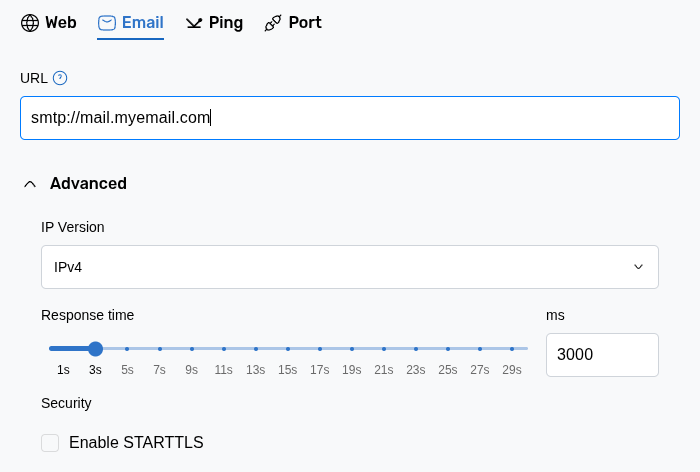Viewport: 700px width, 472px height.
Task: Click the globe icon on Web tab
Action: [30, 23]
